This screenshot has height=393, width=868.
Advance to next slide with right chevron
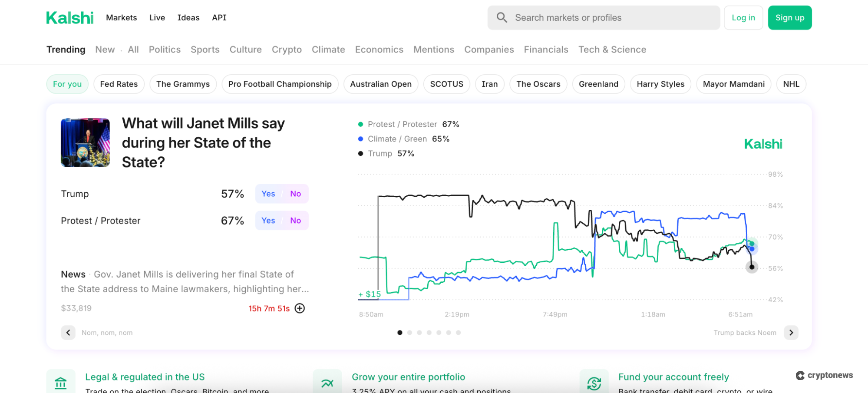coord(791,333)
